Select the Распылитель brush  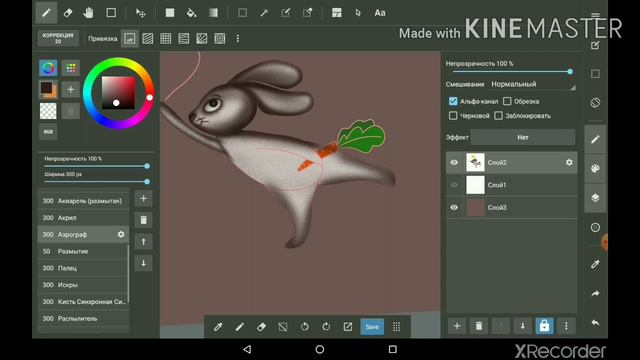(x=83, y=318)
